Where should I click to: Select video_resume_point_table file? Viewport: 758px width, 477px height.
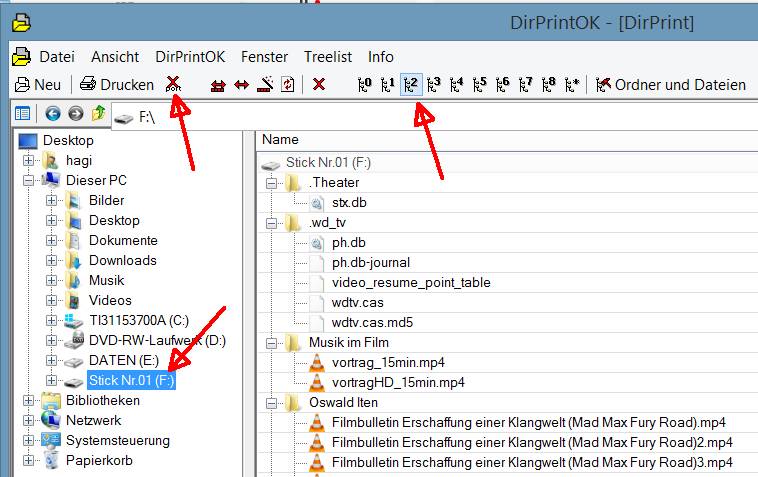coord(411,282)
